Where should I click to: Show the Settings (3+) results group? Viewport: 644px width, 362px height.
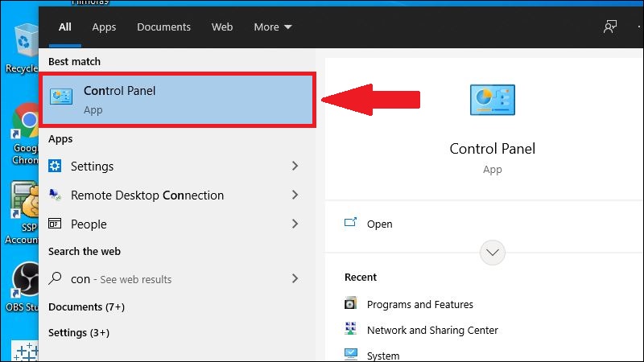pos(79,332)
